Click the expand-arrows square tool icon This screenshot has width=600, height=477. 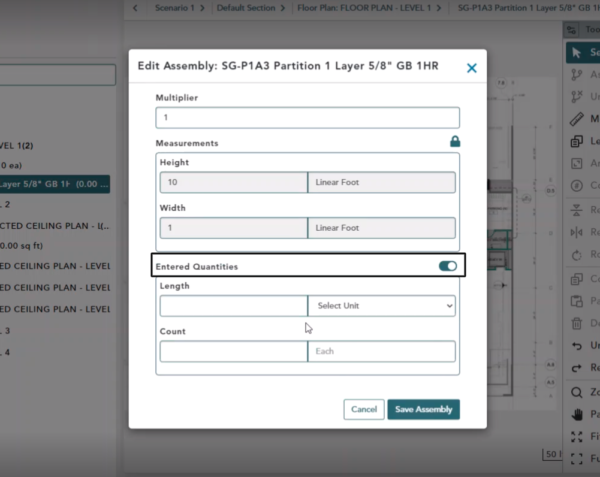[576, 163]
